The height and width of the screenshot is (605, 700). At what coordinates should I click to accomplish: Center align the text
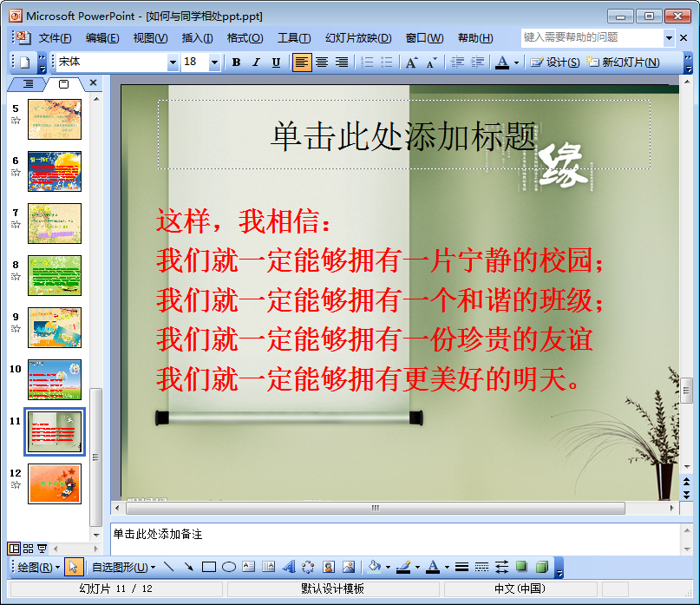[x=322, y=62]
